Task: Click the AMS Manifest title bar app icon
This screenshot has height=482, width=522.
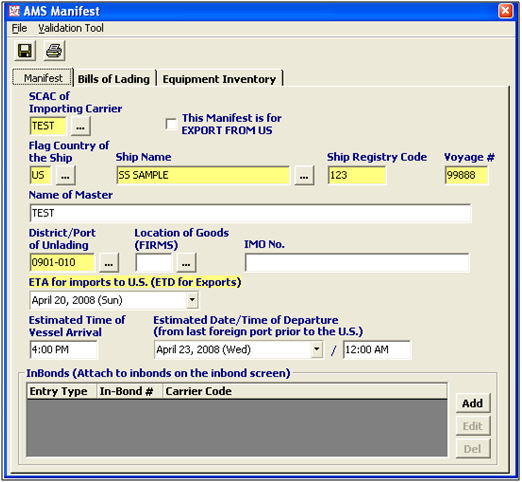Action: pyautogui.click(x=14, y=11)
